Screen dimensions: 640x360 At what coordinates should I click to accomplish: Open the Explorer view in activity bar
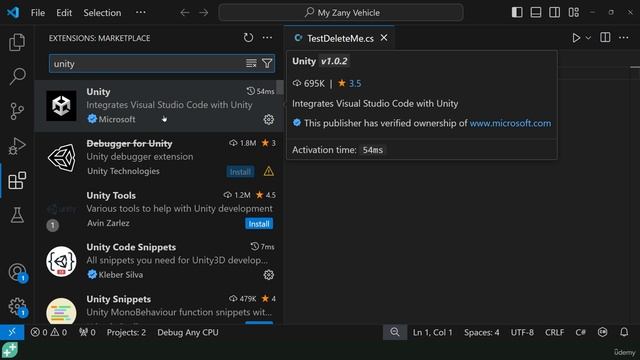click(17, 42)
